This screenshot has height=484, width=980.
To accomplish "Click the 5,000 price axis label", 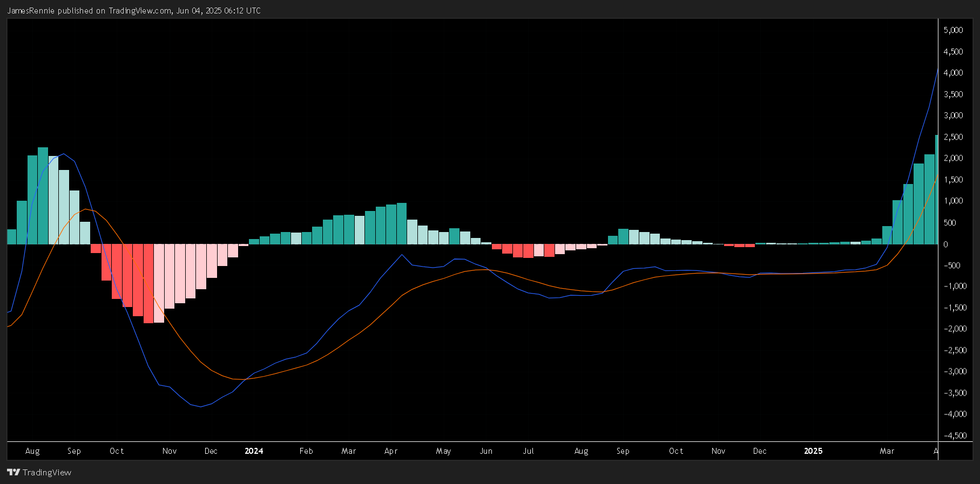I will [x=953, y=30].
